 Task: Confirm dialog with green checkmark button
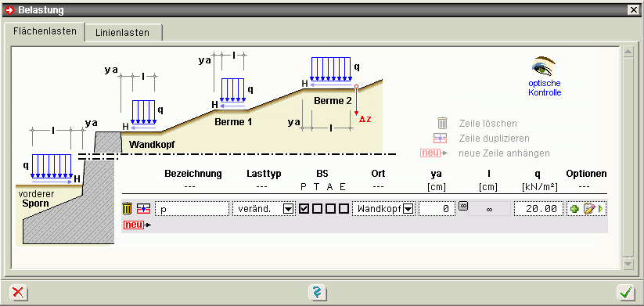[x=625, y=293]
